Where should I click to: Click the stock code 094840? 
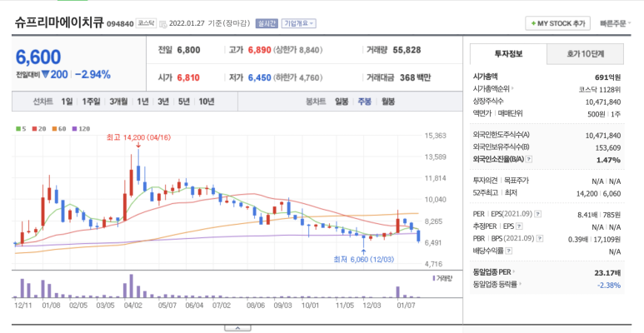pos(120,24)
